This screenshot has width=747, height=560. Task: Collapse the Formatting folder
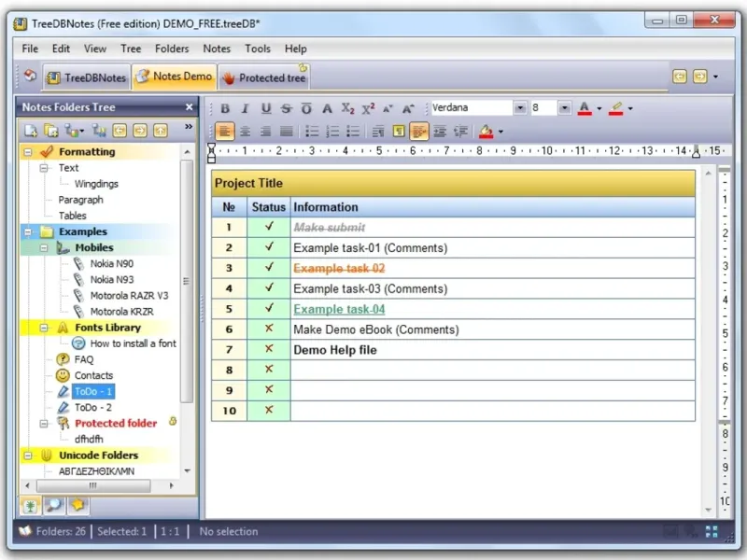(28, 152)
